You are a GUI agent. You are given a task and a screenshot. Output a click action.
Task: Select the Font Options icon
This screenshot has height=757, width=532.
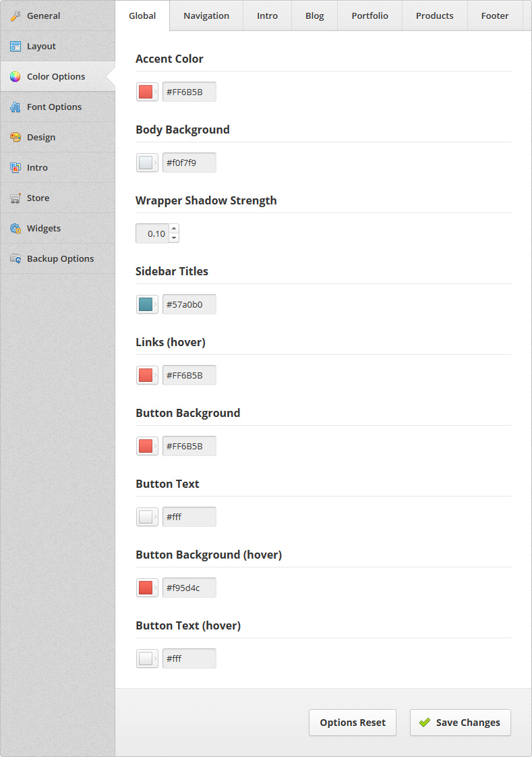pos(16,107)
